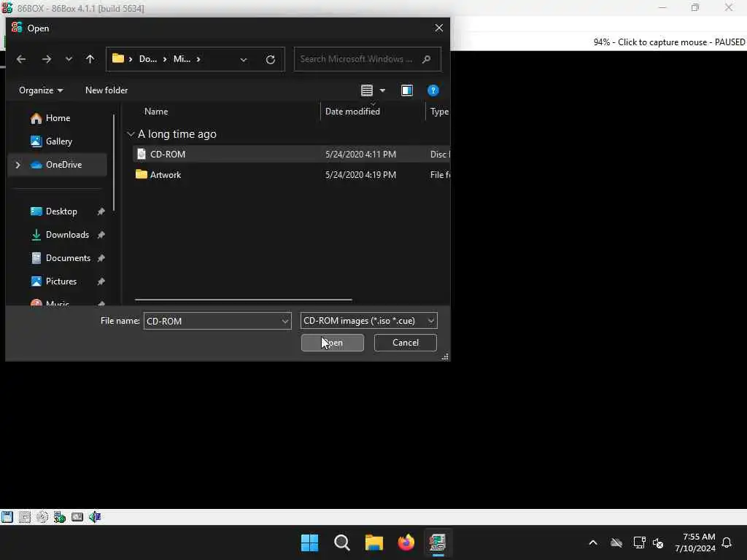
Task: Launch Firefox from the taskbar
Action: [x=406, y=542]
